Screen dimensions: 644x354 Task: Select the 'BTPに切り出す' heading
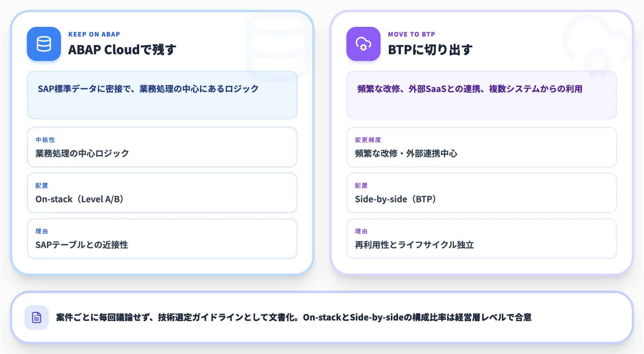430,50
